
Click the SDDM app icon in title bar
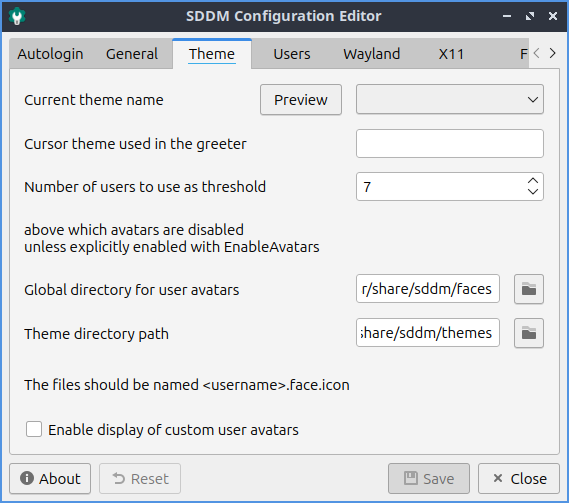(17, 16)
